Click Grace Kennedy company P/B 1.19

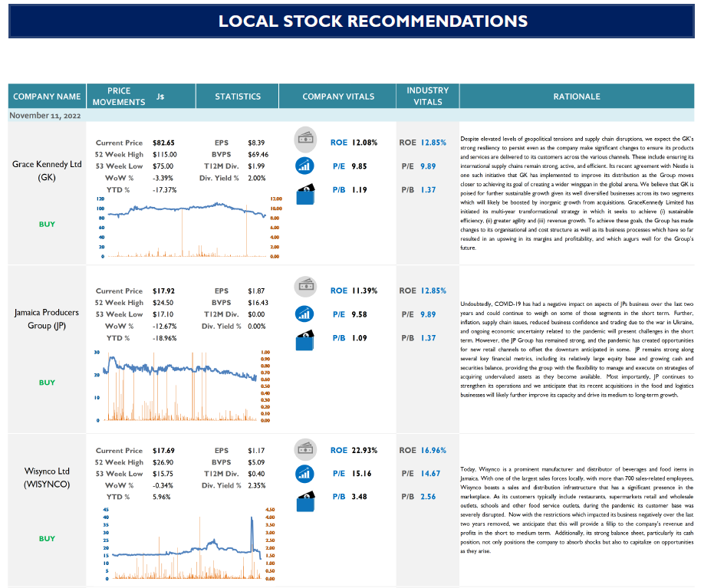(359, 190)
